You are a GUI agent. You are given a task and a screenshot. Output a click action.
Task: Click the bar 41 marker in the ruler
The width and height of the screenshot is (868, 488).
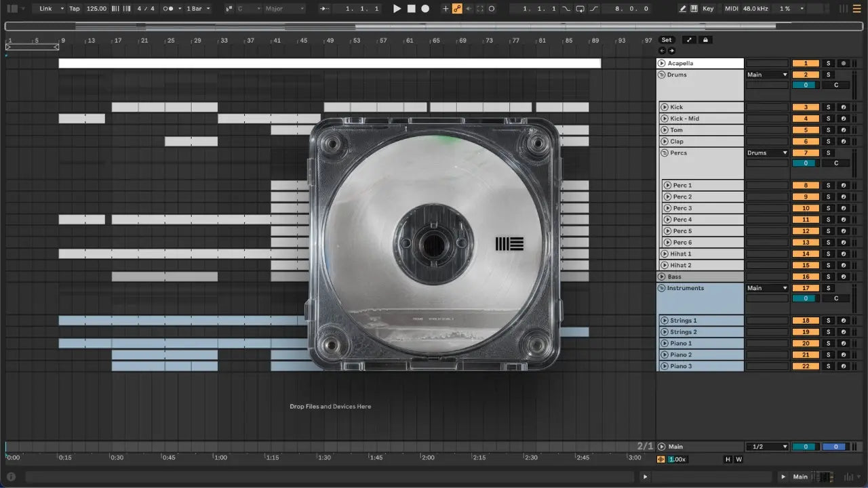pyautogui.click(x=277, y=41)
